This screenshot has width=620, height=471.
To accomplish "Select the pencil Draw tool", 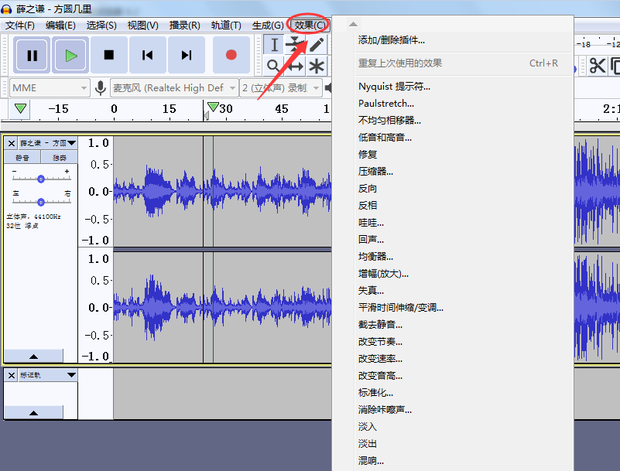I will [317, 44].
